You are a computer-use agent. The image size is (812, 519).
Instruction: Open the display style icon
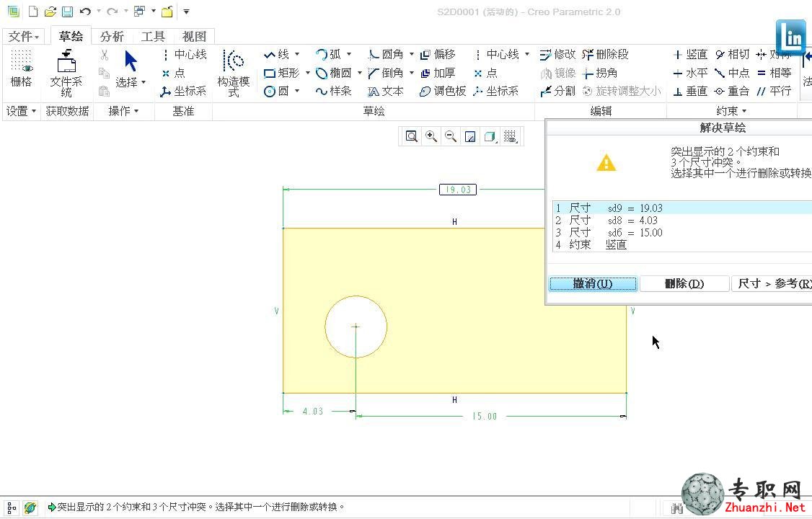[x=490, y=137]
